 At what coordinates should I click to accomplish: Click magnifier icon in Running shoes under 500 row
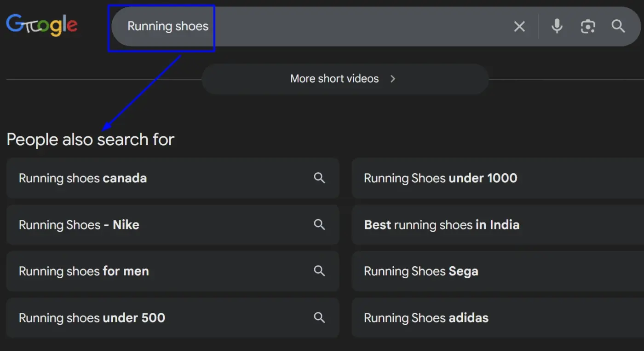tap(319, 317)
